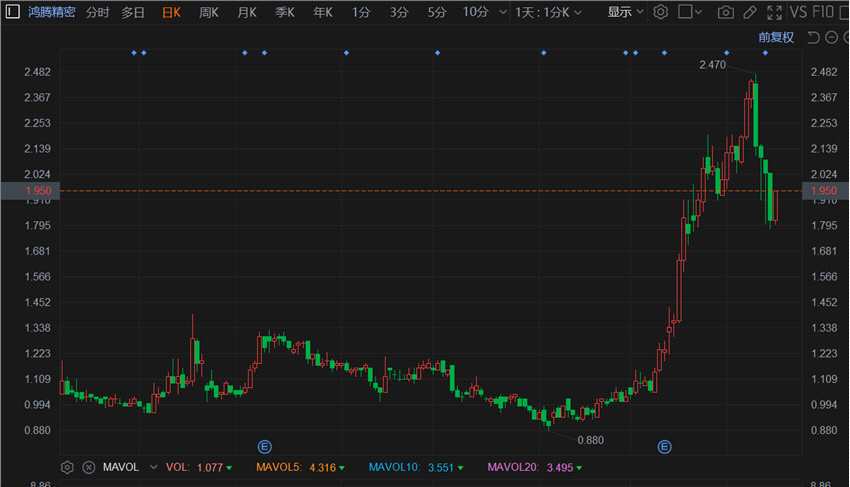Screen dimensions: 850x487
Task: Click the 0.880 low price label
Action: (590, 440)
